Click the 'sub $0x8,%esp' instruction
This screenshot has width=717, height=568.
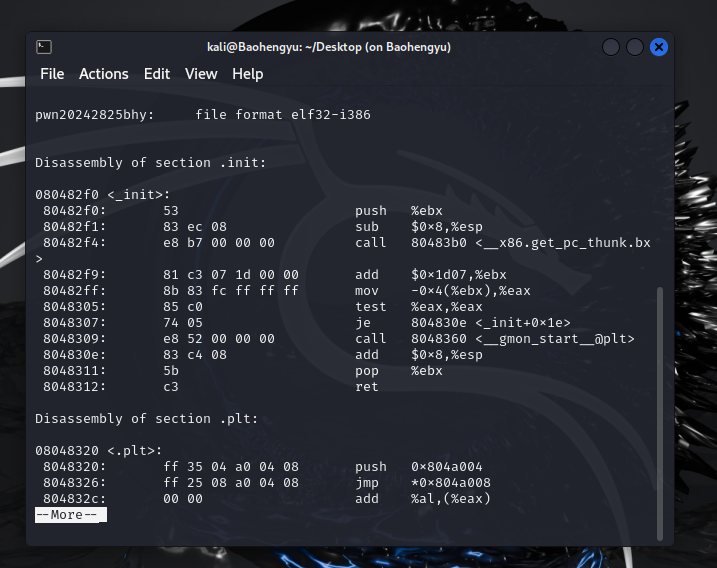point(418,227)
